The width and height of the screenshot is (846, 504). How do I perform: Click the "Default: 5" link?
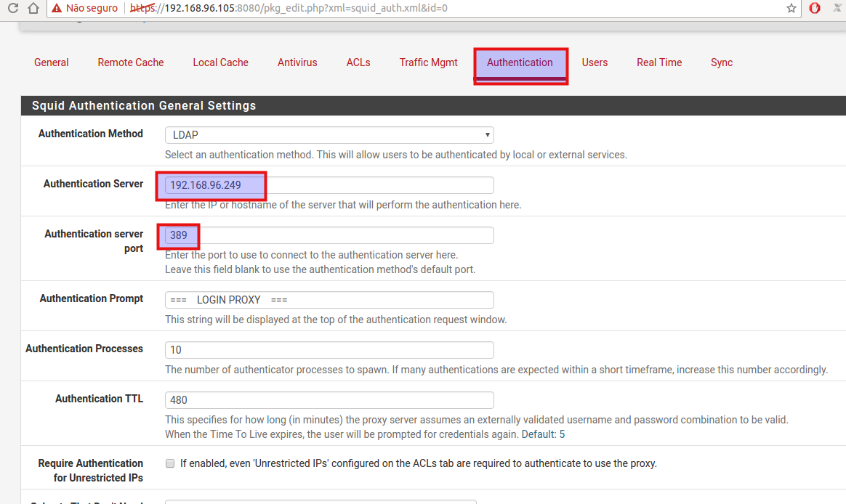[543, 434]
